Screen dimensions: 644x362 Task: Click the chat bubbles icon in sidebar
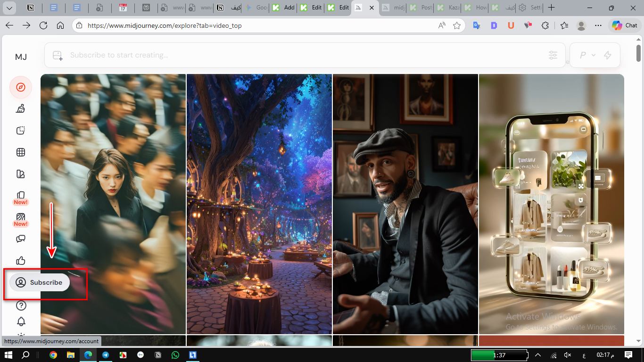click(x=20, y=239)
